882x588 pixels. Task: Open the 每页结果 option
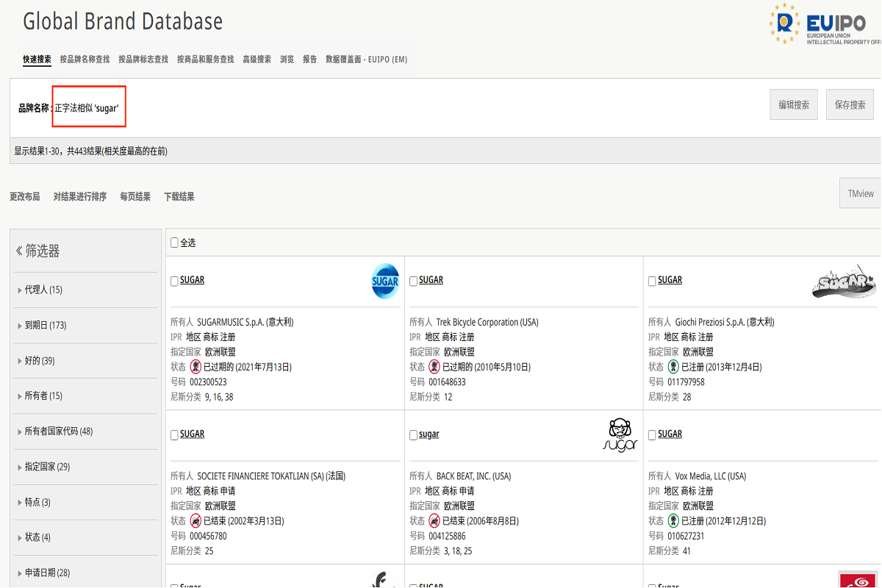pyautogui.click(x=135, y=196)
